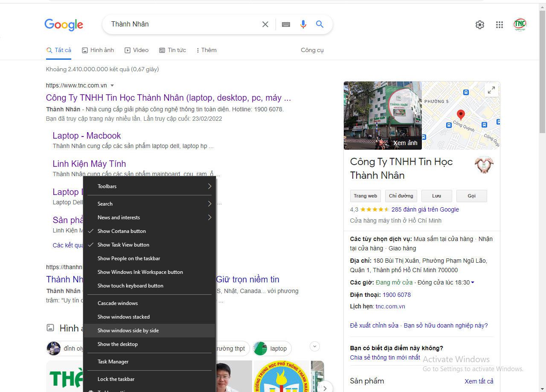Choose Show windows stacked
This screenshot has height=392, width=546.
(x=150, y=317)
